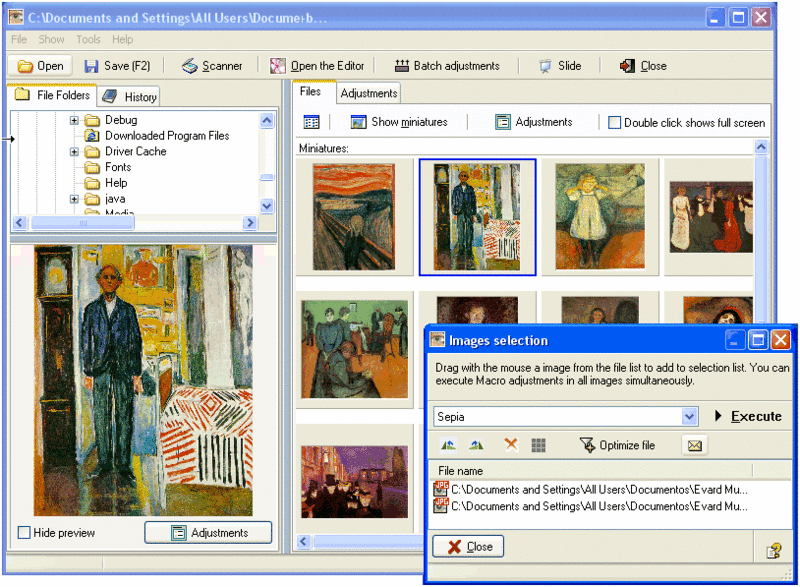The height and width of the screenshot is (587, 800).
Task: Select second JPG file in selection list
Action: [x=592, y=506]
